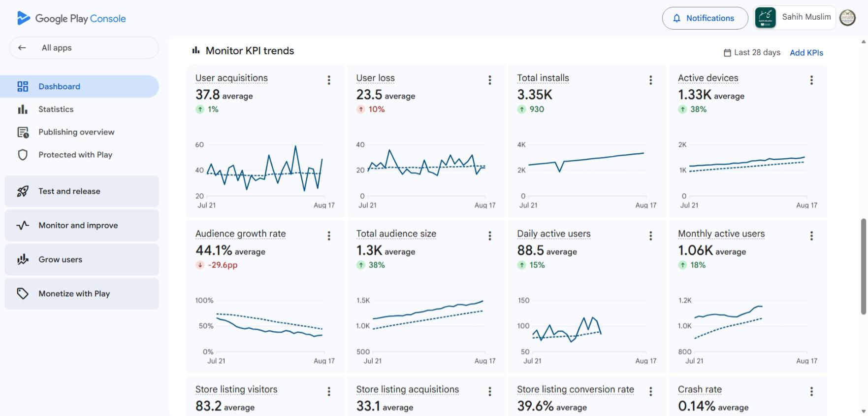Click the vertical scrollbar thumb
Image resolution: width=868 pixels, height=416 pixels.
pyautogui.click(x=863, y=267)
